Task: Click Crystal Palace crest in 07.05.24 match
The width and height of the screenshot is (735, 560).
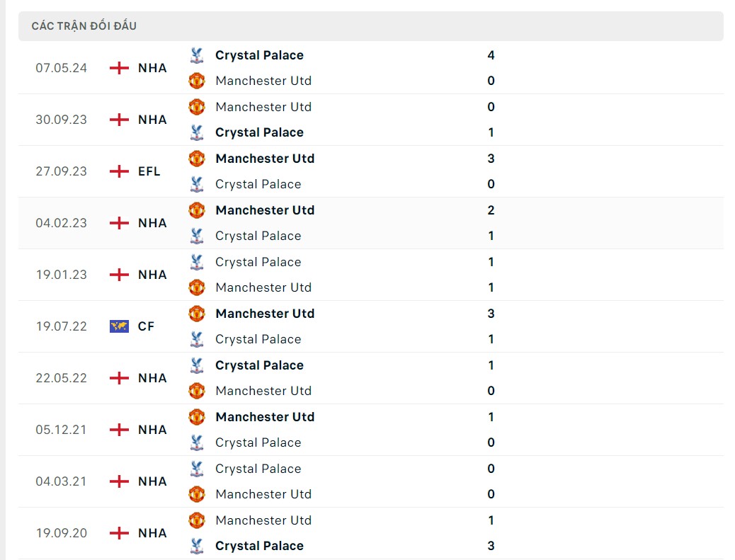Action: click(x=197, y=55)
